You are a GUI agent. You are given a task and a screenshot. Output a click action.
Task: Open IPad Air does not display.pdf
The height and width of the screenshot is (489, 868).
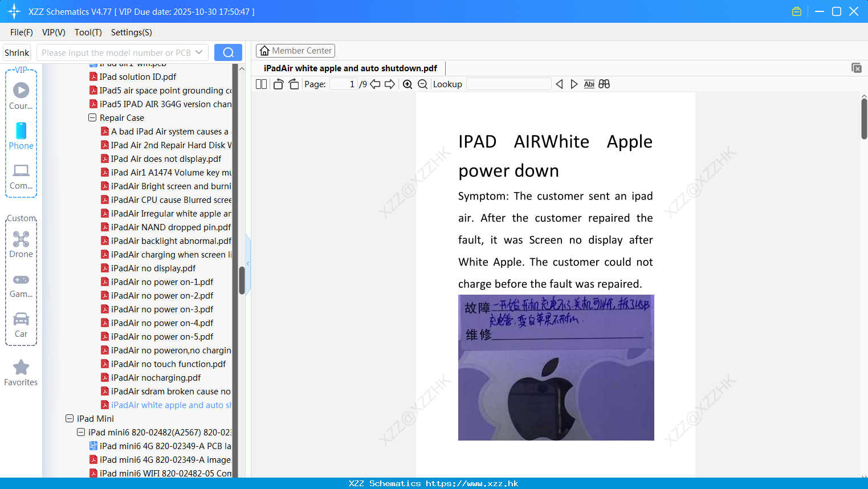[161, 159]
